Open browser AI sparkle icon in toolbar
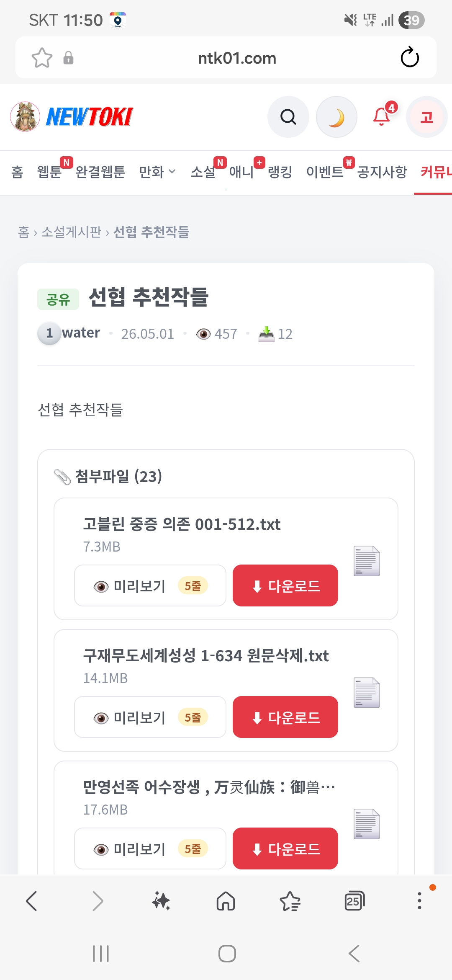 pos(161,900)
